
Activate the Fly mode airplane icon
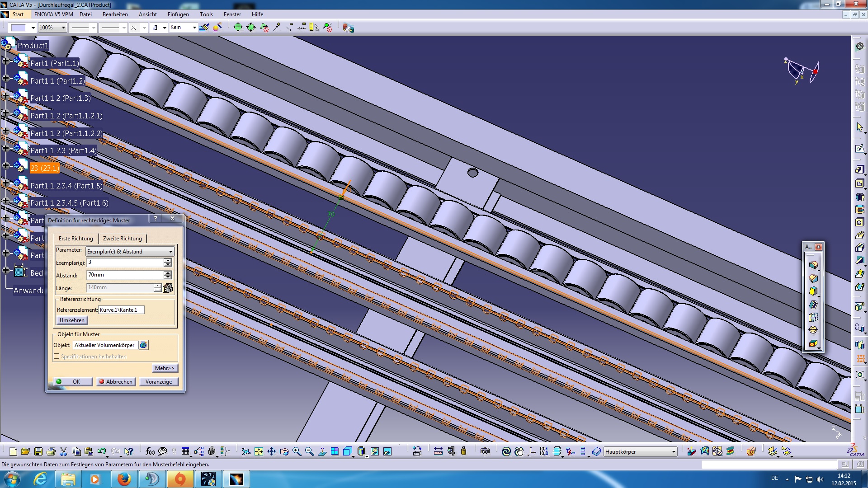coord(245,451)
